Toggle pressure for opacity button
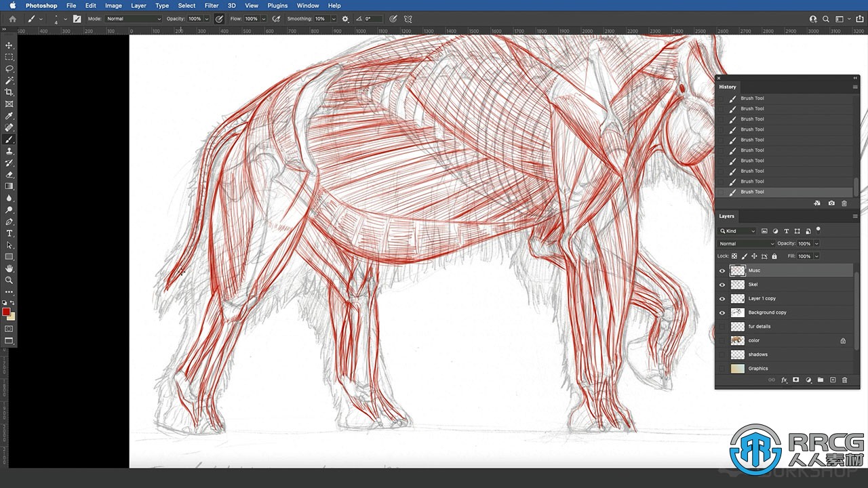Screen dimensions: 868x488 pyautogui.click(x=219, y=19)
